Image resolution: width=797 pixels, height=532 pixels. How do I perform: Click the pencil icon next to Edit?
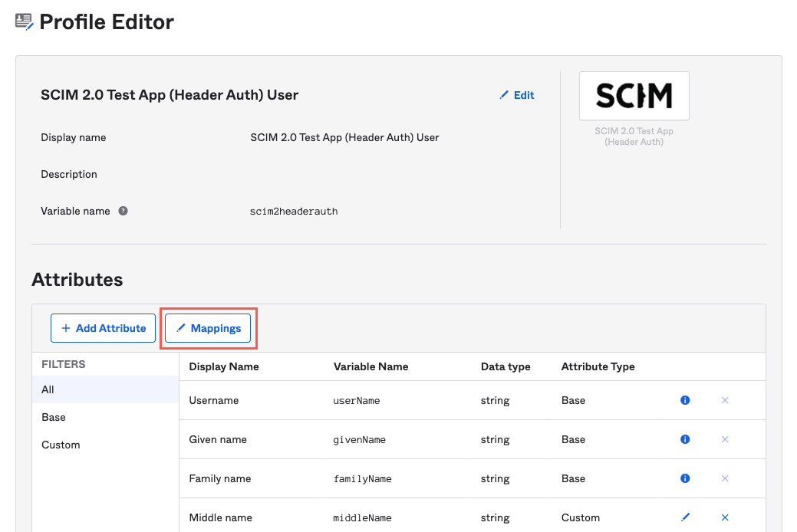tap(504, 95)
